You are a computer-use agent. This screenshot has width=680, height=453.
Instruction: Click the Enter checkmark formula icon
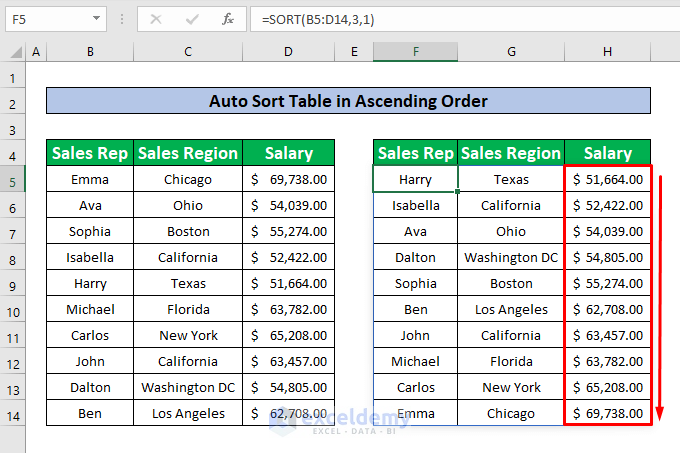coord(192,18)
